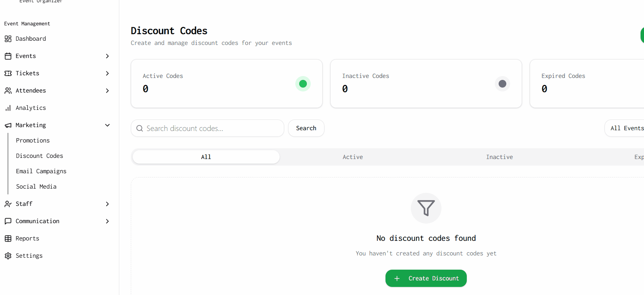Click the Attendees people icon
The width and height of the screenshot is (644, 295).
click(x=8, y=91)
